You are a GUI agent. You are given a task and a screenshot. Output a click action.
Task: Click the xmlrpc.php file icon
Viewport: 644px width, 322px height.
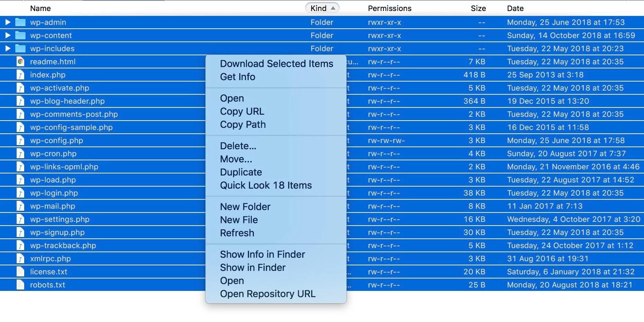click(x=20, y=259)
